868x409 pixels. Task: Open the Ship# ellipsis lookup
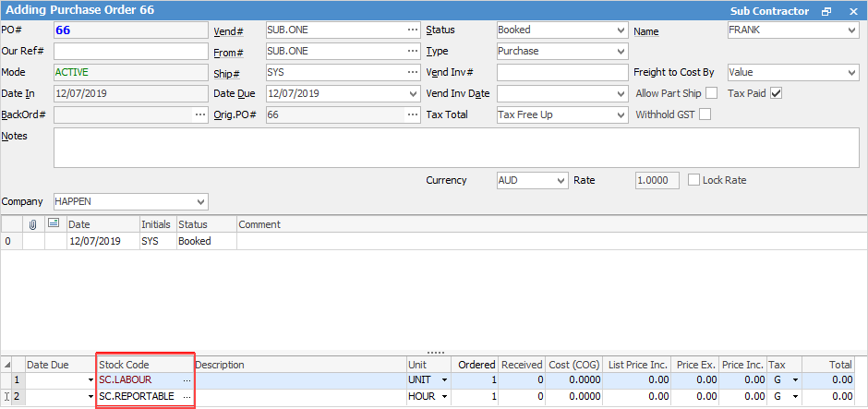pyautogui.click(x=412, y=72)
